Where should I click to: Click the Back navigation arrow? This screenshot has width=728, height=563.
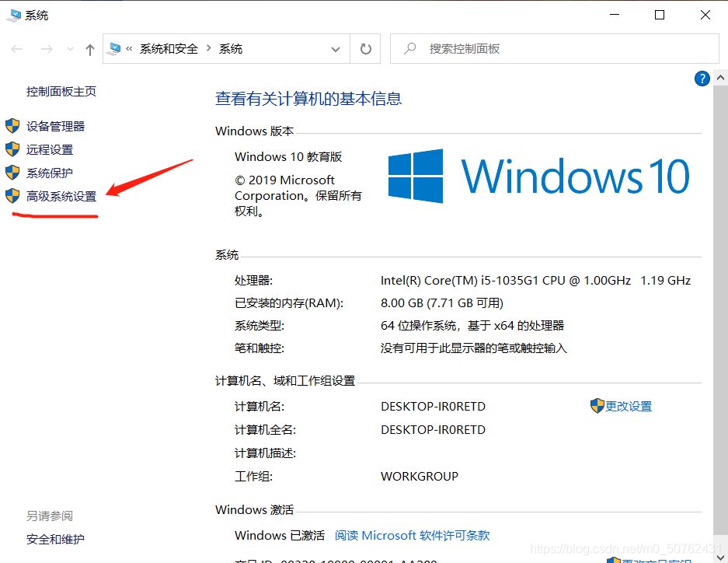pyautogui.click(x=17, y=49)
